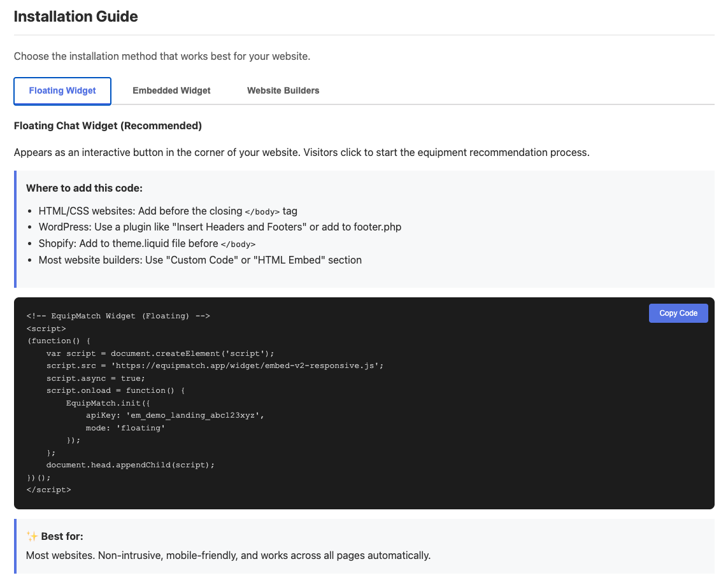Click the closing </script> line in code

[x=49, y=490]
